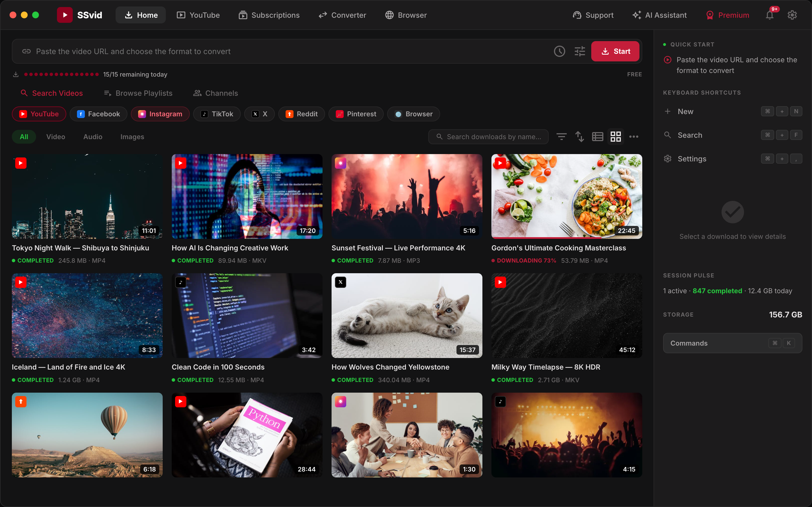Expand the more options ellipsis menu
Viewport: 812px width, 507px height.
[634, 137]
